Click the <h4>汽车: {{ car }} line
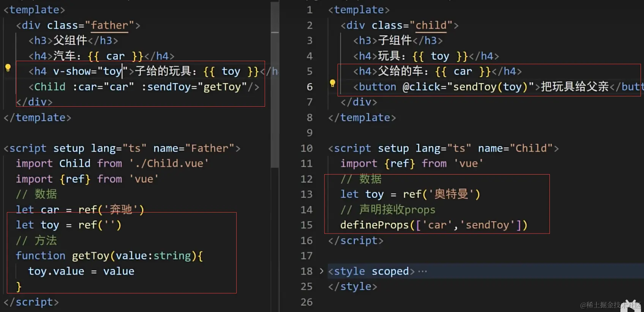The width and height of the screenshot is (644, 312). click(x=101, y=56)
